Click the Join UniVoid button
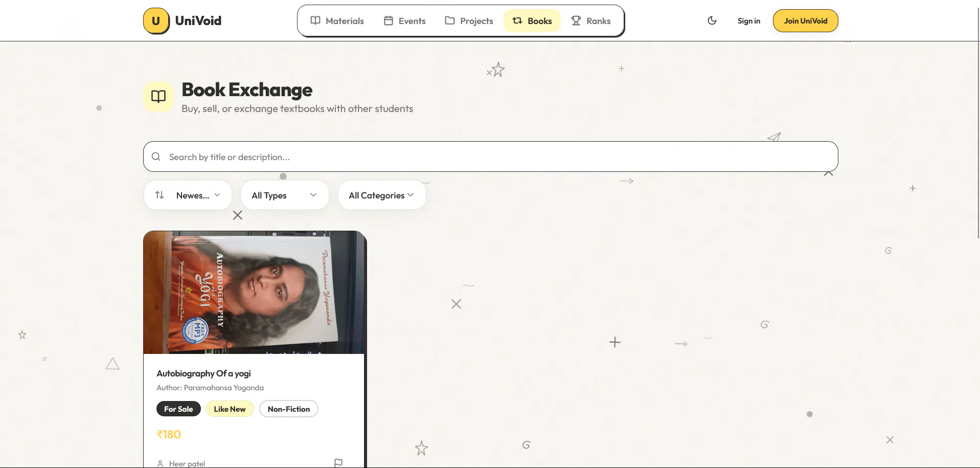 coord(806,21)
